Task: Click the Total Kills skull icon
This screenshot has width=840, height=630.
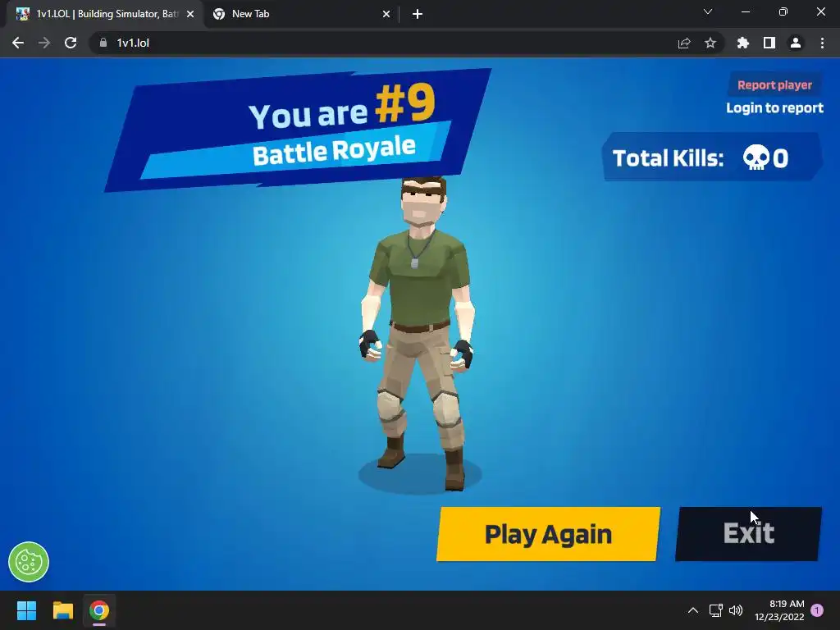Action: pyautogui.click(x=756, y=158)
